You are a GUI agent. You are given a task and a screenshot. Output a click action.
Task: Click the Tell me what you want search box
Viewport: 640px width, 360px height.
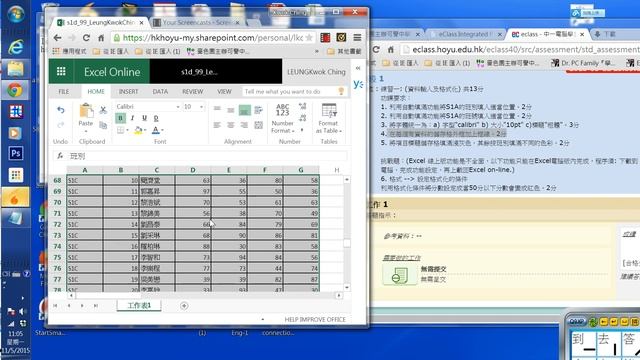[294, 91]
